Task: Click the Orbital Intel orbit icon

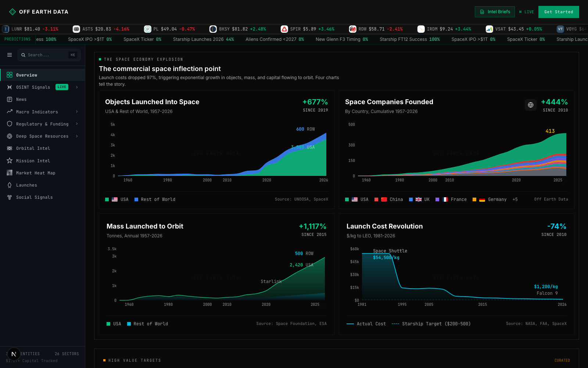Action: point(10,148)
